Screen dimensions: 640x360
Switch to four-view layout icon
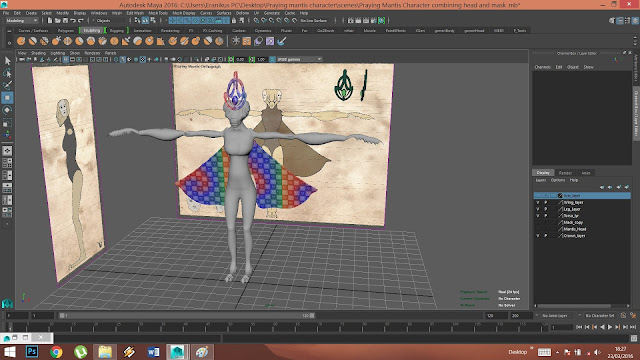[7, 163]
